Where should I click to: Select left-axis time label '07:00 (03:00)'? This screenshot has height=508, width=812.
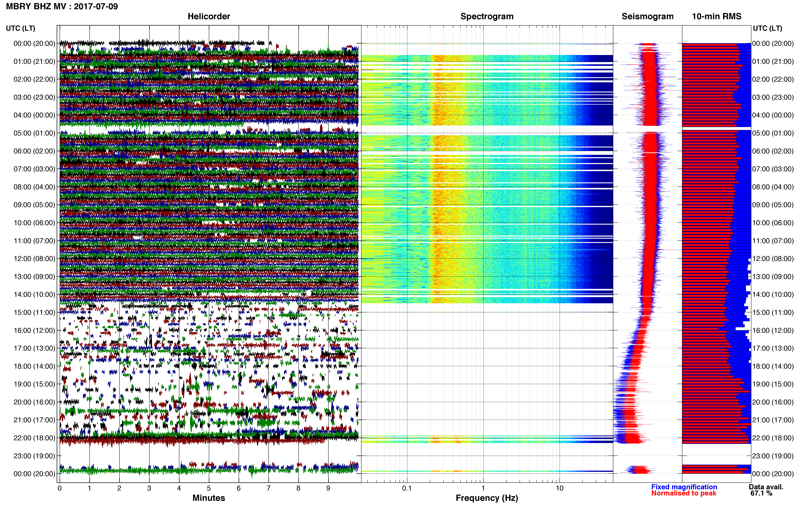[x=34, y=169]
